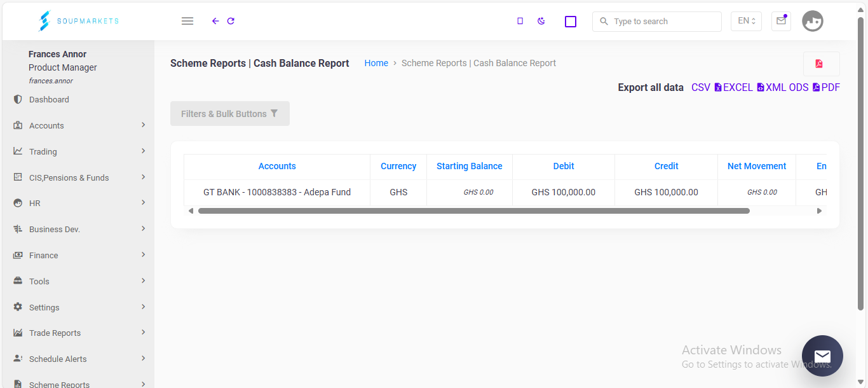Expand the Trading menu chevron

(144, 151)
